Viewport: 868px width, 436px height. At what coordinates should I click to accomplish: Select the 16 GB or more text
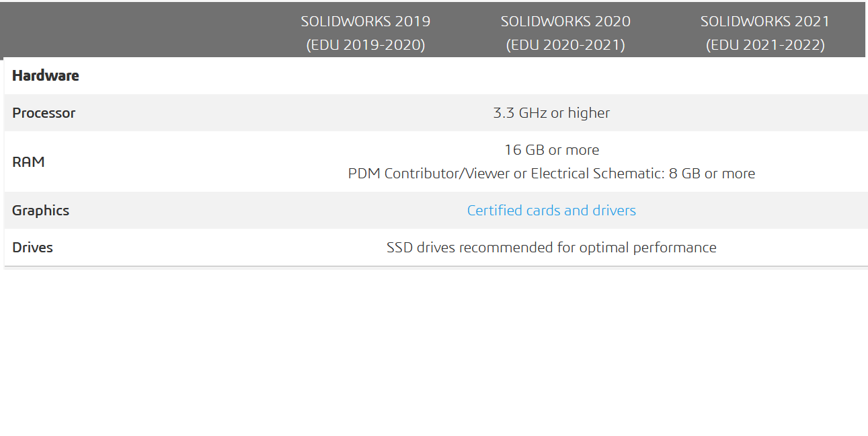coord(551,150)
